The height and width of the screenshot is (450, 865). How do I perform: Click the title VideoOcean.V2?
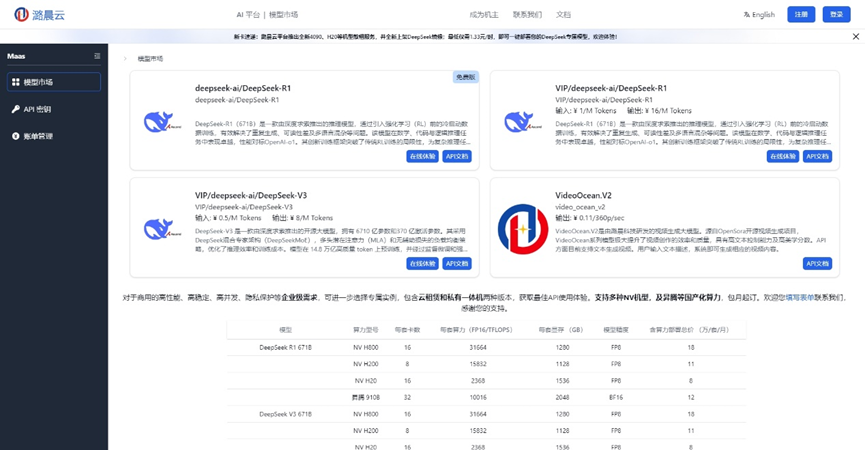pyautogui.click(x=583, y=195)
